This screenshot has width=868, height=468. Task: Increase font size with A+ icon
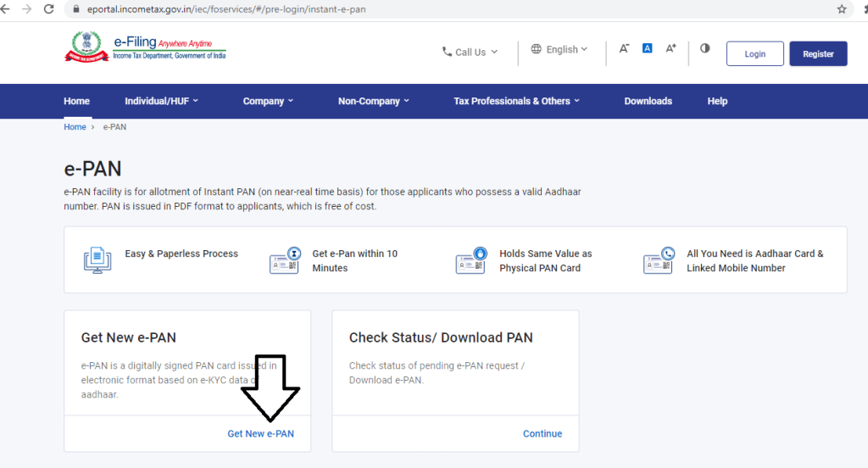[x=670, y=49]
